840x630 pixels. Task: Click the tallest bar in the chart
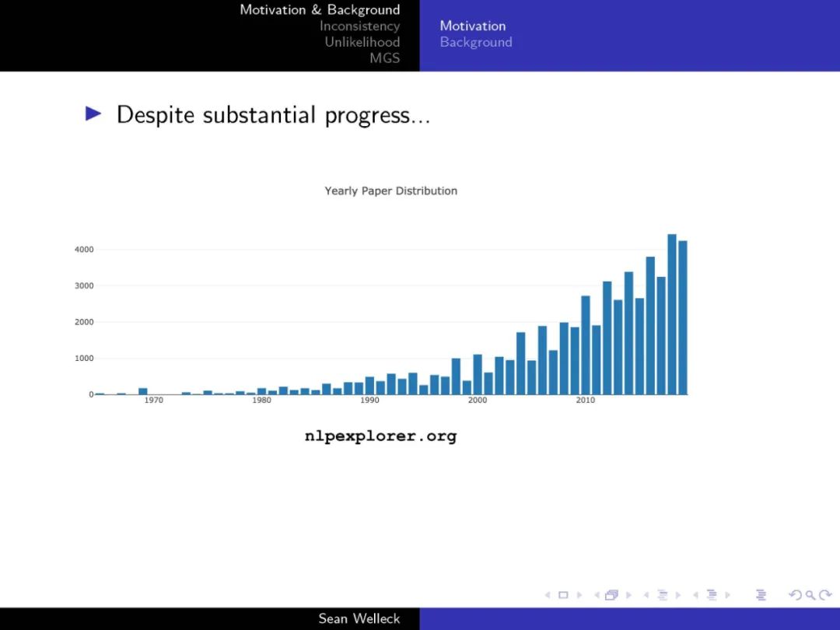click(672, 315)
